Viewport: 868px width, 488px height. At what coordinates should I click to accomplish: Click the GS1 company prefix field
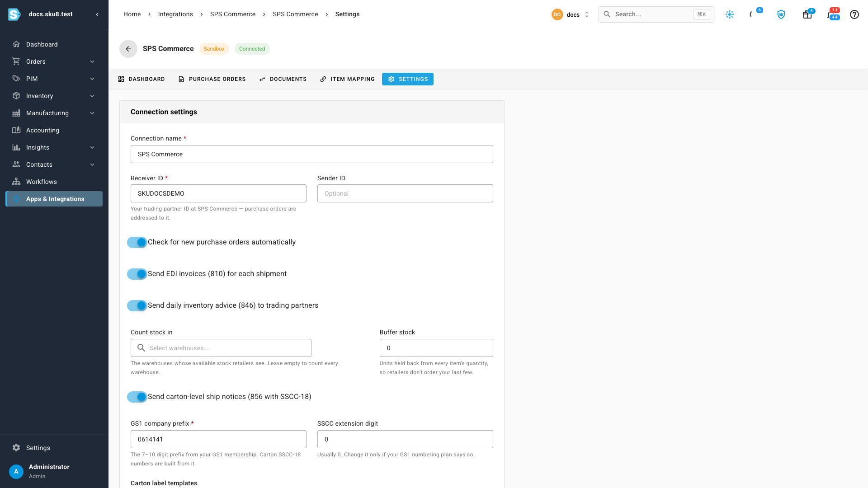[x=218, y=439]
